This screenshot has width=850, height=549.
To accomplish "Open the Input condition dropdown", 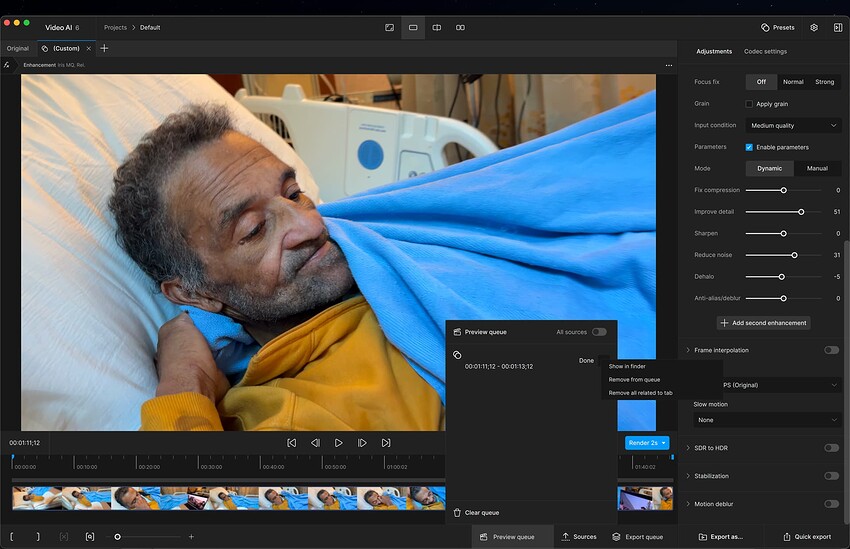I will pyautogui.click(x=793, y=126).
